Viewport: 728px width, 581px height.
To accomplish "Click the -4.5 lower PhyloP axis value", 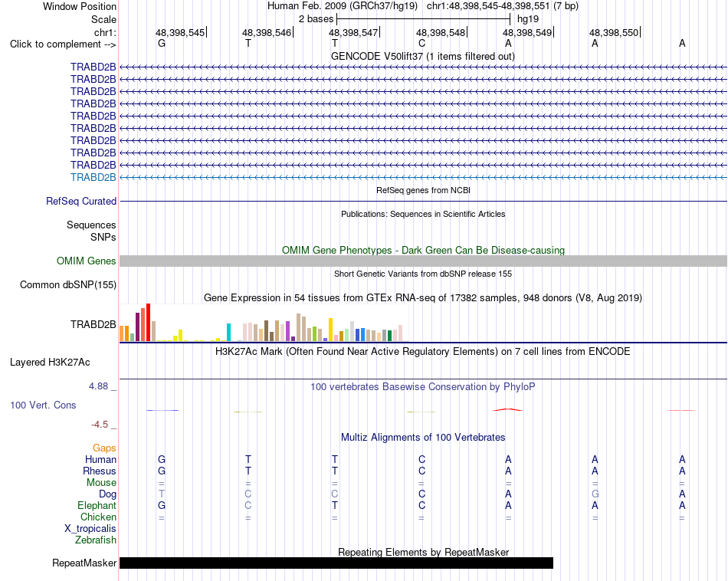I will point(100,425).
